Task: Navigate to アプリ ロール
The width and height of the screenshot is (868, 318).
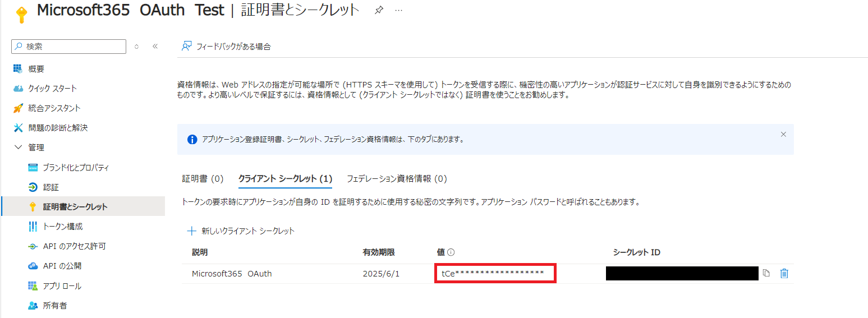Action: click(62, 286)
